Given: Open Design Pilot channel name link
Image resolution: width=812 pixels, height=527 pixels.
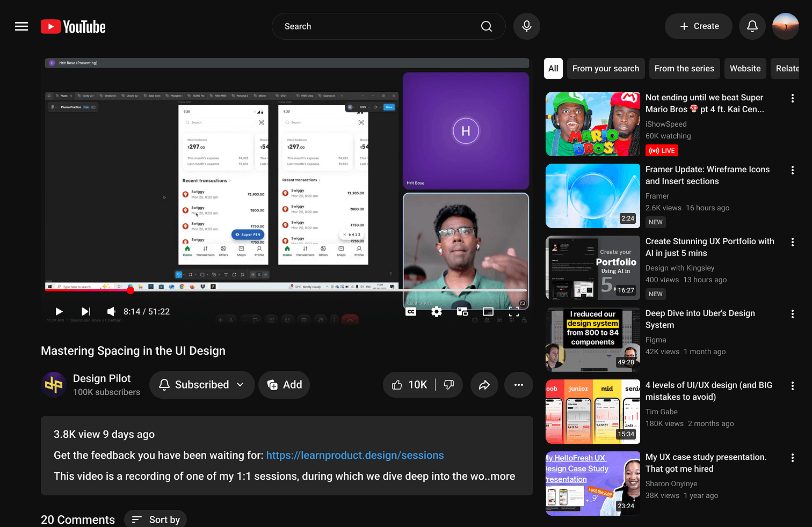Looking at the screenshot, I should 102,378.
